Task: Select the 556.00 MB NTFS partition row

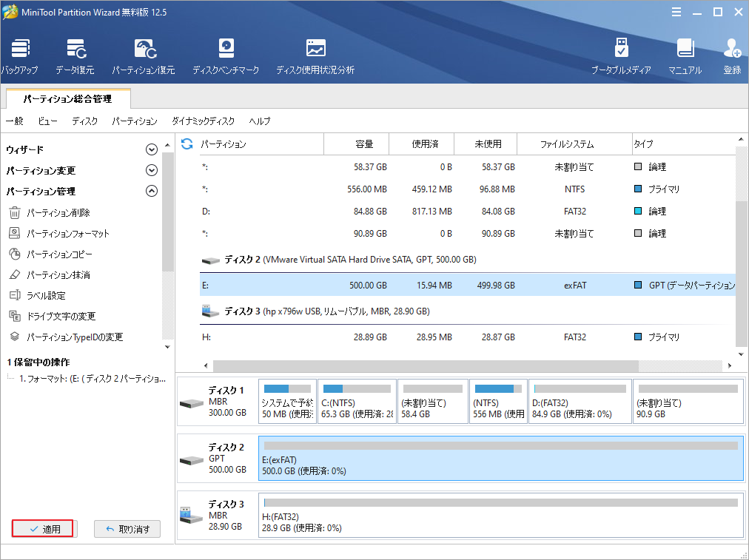Action: pyautogui.click(x=468, y=189)
